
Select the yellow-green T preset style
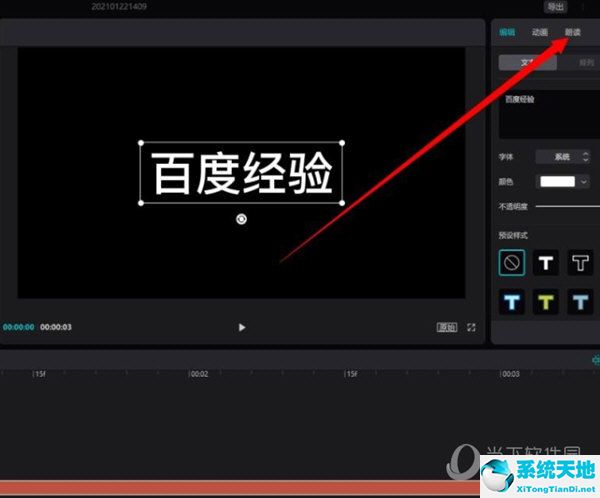(x=546, y=302)
